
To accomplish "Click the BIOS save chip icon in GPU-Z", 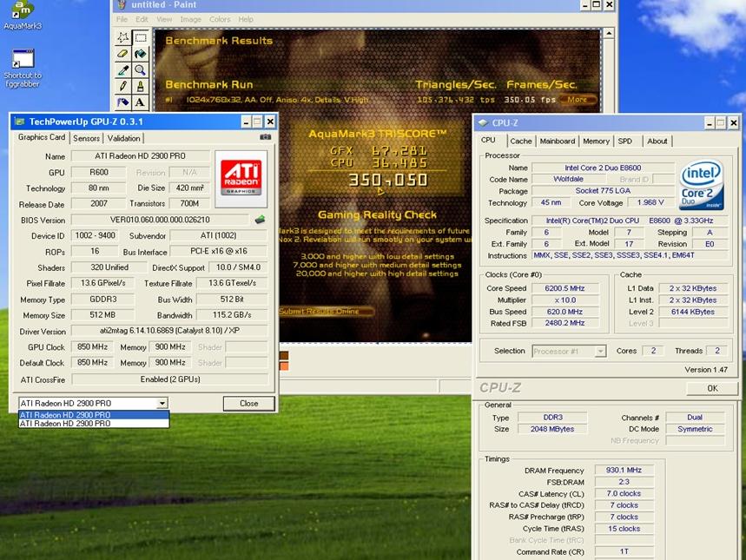I will pyautogui.click(x=260, y=220).
